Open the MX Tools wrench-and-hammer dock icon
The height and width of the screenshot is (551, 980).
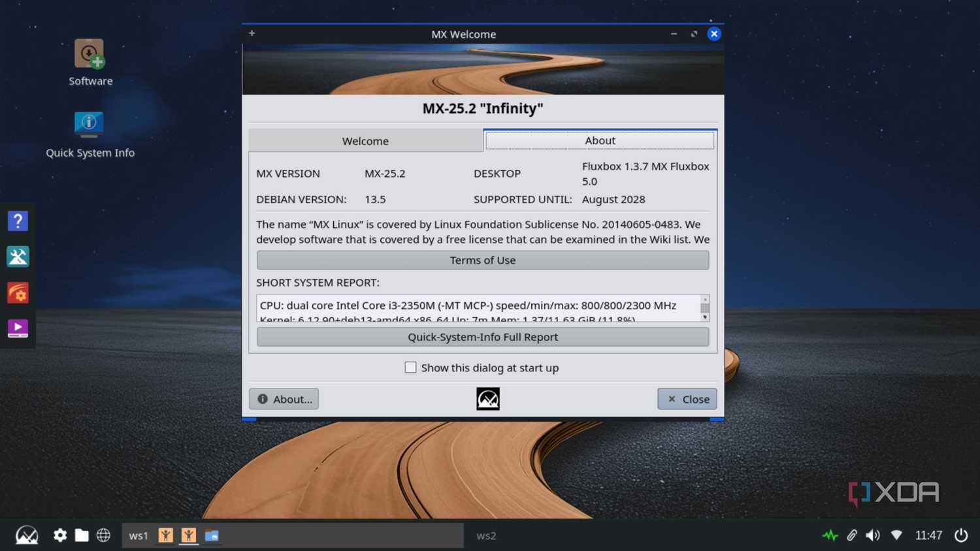coord(18,257)
